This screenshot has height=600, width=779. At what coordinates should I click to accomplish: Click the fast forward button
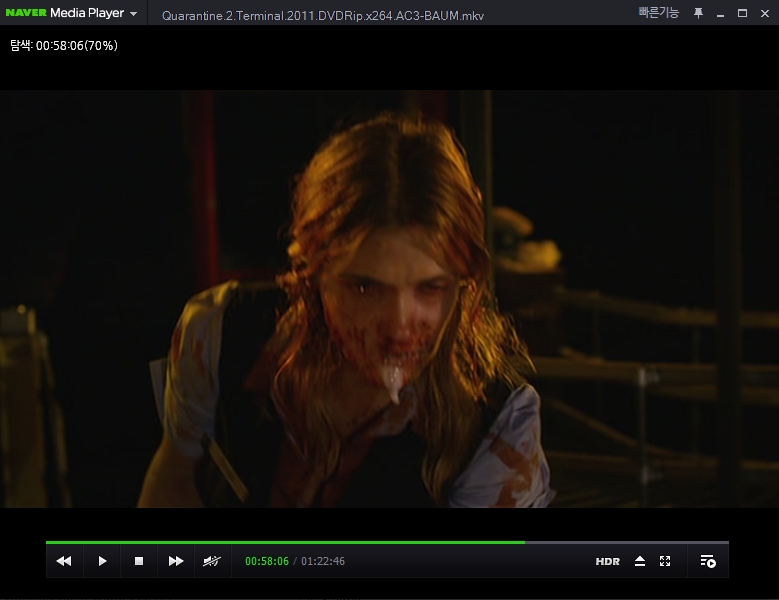point(176,561)
